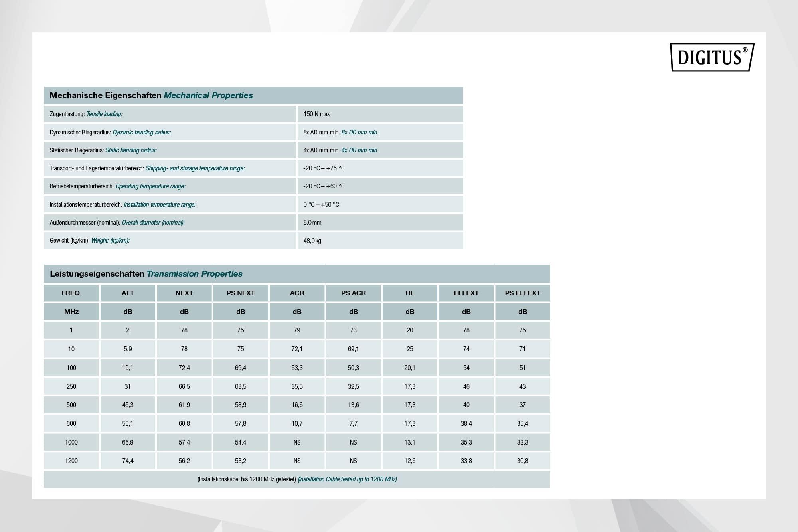Select the ELFEXT column header

click(x=466, y=293)
